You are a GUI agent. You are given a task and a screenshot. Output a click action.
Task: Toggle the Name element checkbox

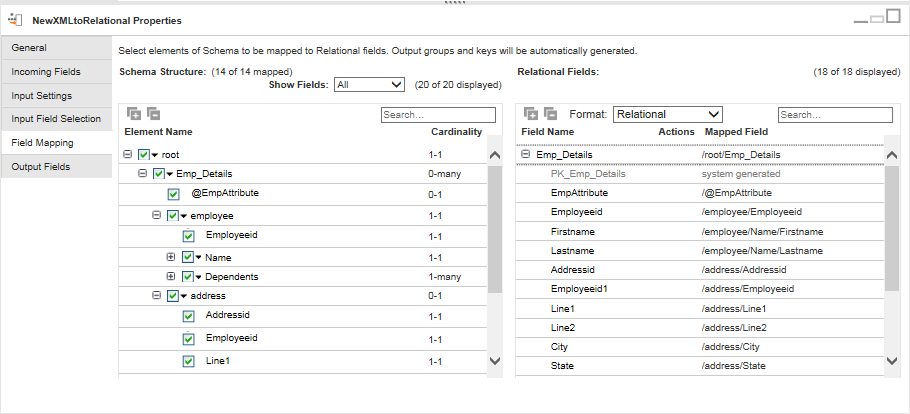tap(187, 257)
